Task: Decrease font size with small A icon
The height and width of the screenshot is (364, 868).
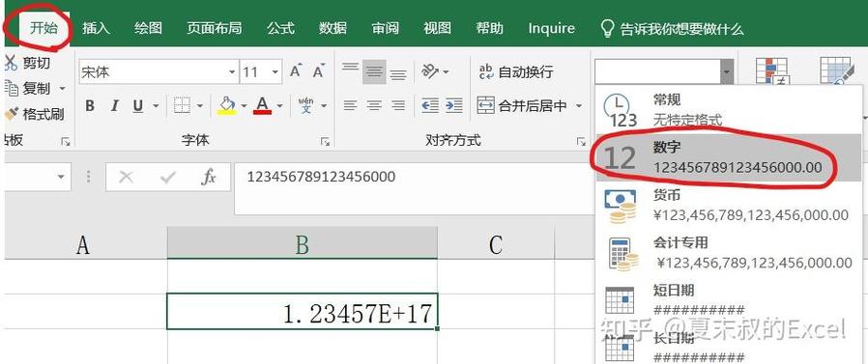Action: [319, 71]
